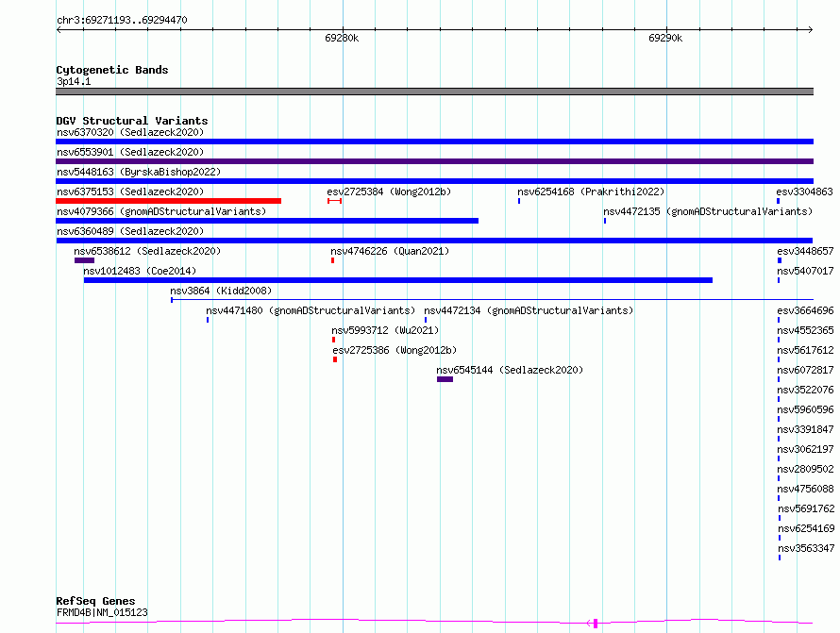Click the nsv6545144 (Sedlazeck2020) label

510,370
